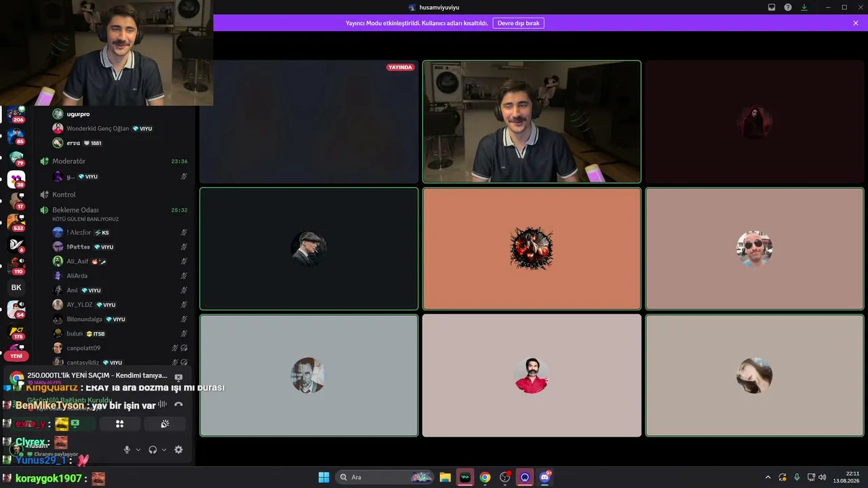Focus the dark tile with flat-cap avatar
The height and width of the screenshot is (488, 868).
tap(309, 249)
